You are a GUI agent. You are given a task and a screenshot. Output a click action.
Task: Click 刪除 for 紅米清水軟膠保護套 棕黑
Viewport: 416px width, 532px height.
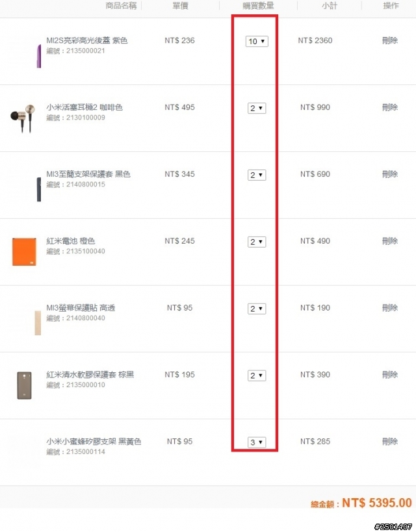(x=390, y=375)
